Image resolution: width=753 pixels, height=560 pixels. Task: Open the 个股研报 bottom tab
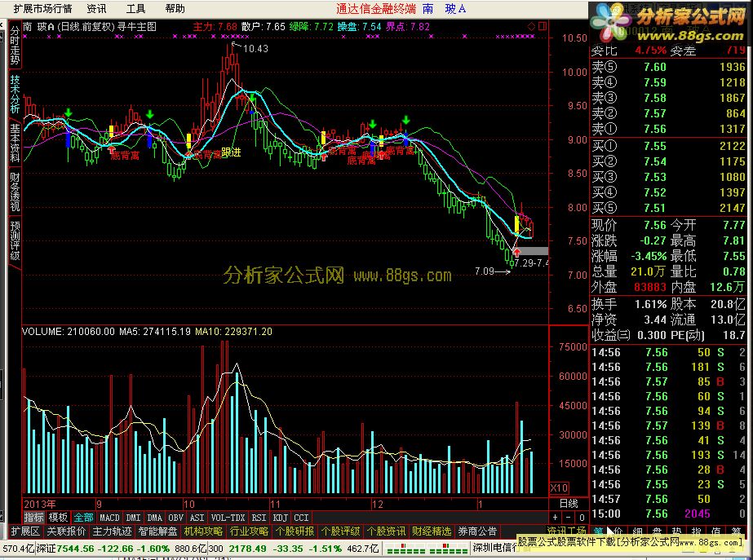click(295, 531)
